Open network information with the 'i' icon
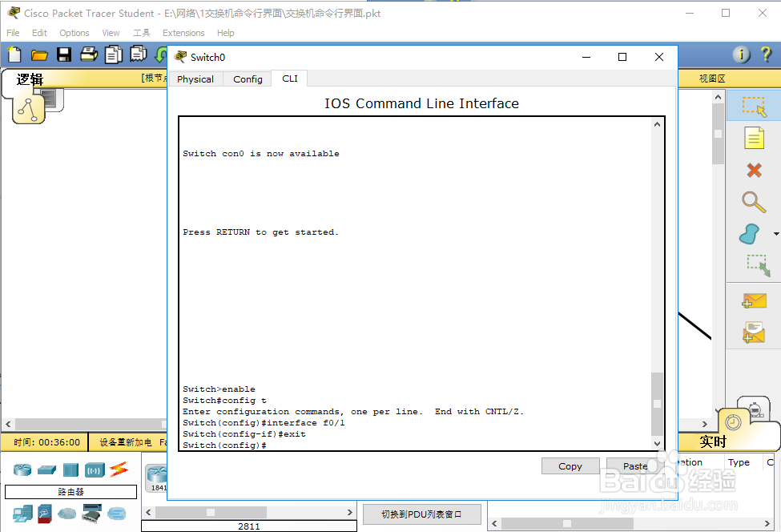The image size is (781, 532). tap(741, 54)
